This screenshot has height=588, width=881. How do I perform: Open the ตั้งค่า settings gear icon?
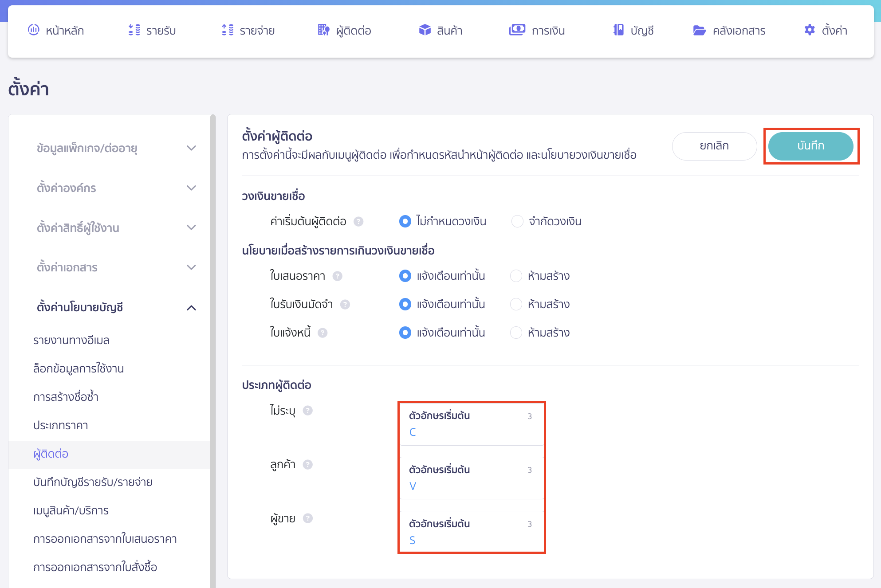(x=810, y=30)
